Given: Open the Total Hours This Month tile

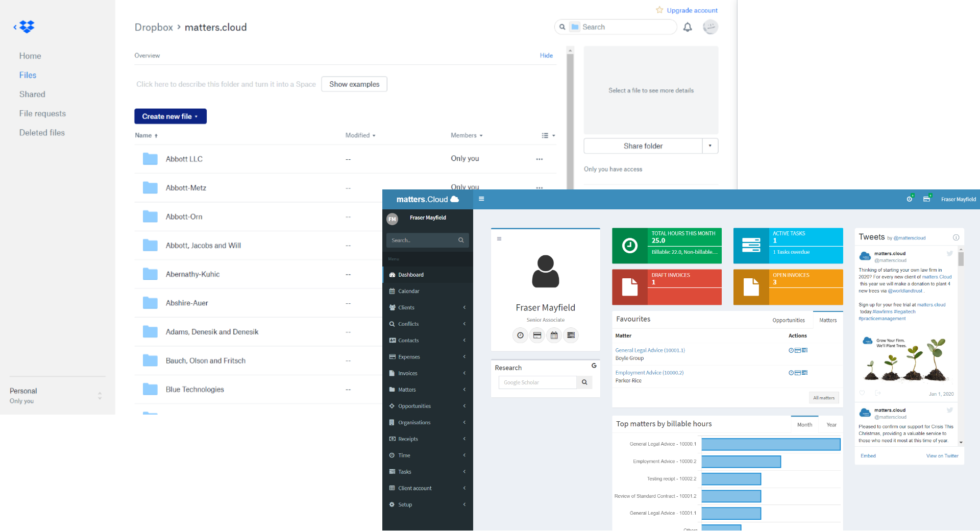Looking at the screenshot, I should coord(667,246).
